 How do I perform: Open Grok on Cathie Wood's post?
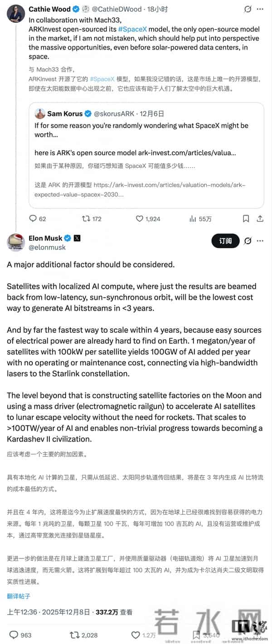(x=247, y=8)
